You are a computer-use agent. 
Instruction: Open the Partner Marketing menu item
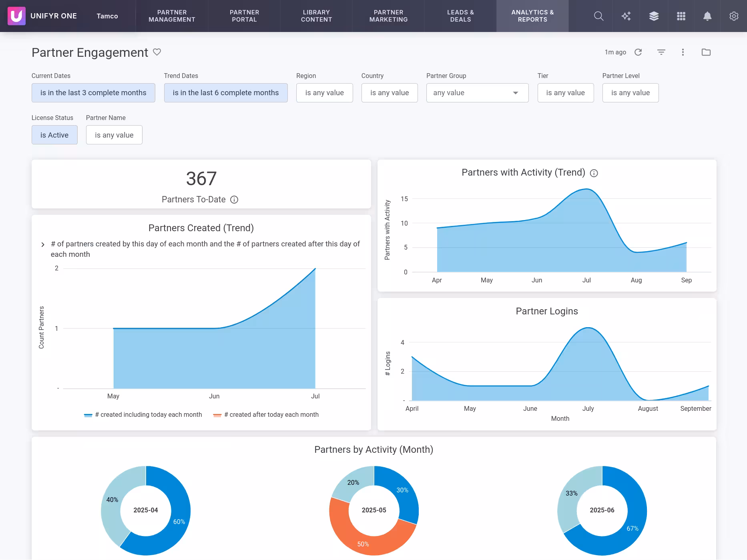[388, 16]
